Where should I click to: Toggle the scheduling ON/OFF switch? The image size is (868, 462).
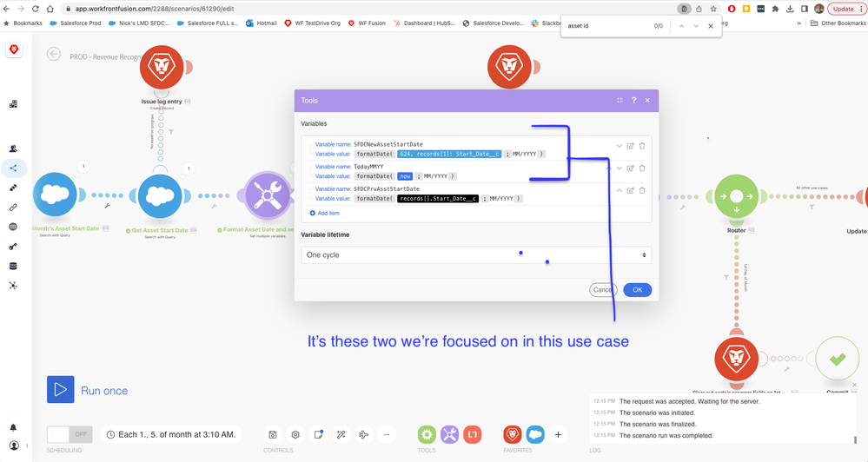point(70,434)
